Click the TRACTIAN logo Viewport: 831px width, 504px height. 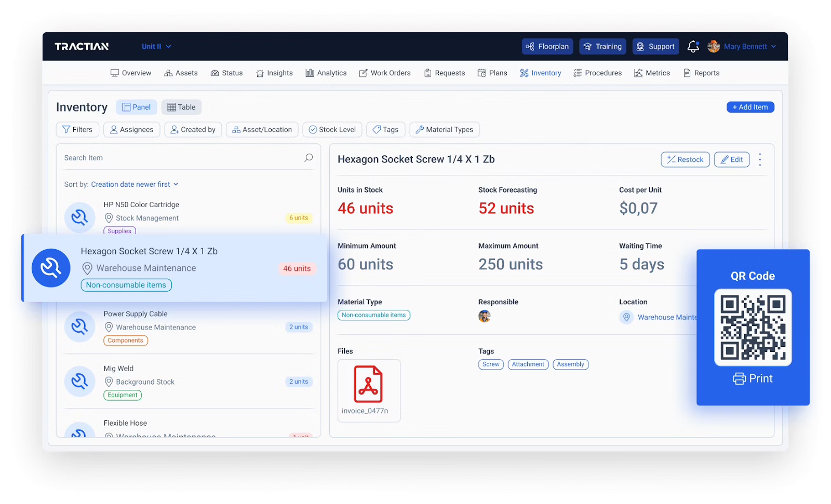click(82, 47)
